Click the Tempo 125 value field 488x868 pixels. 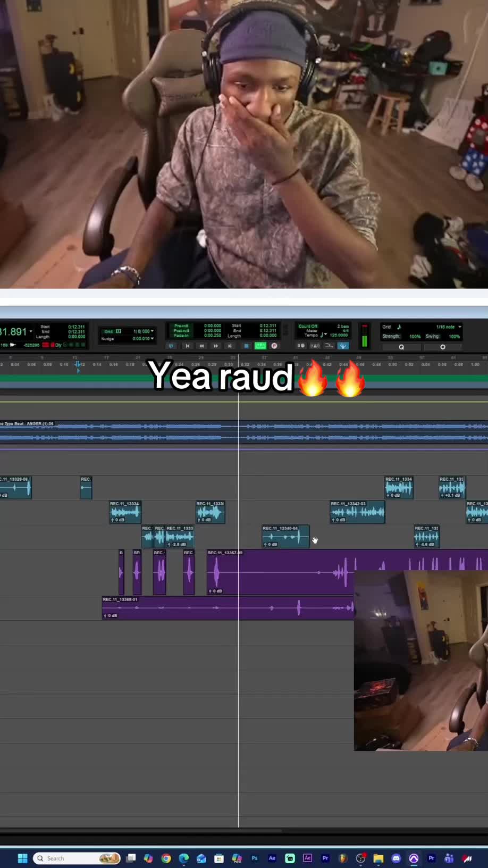pos(339,335)
